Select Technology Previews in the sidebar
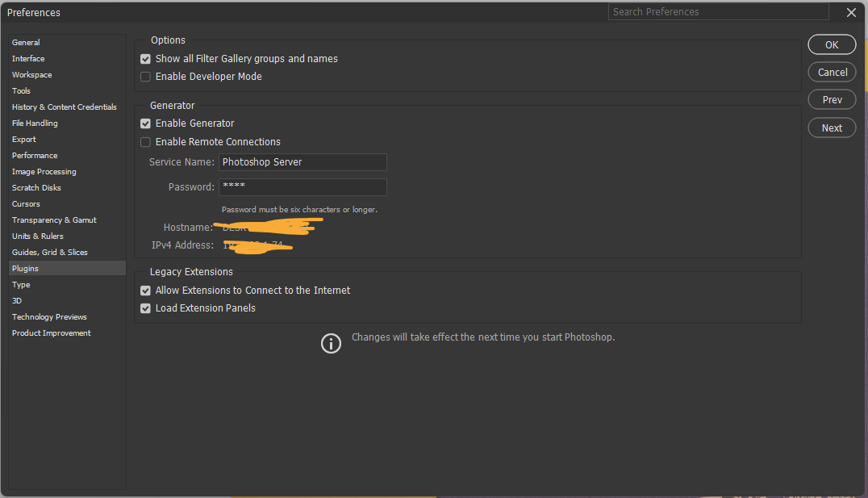Screen dimensions: 868x498 click(48, 316)
